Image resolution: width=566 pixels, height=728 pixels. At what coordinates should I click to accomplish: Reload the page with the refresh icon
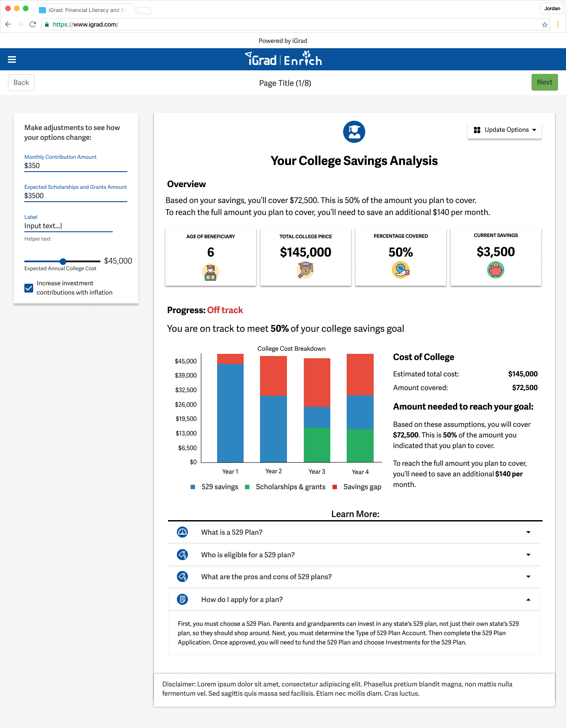[33, 24]
